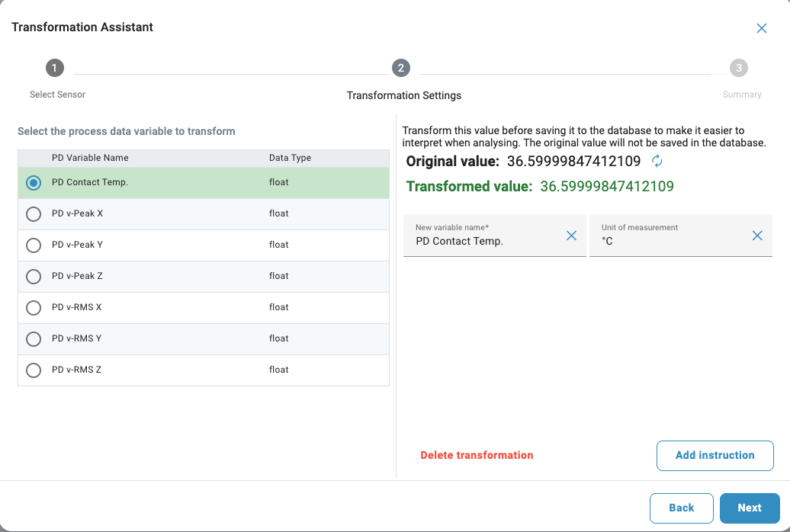
Task: Clear the New variable name field
Action: point(571,236)
